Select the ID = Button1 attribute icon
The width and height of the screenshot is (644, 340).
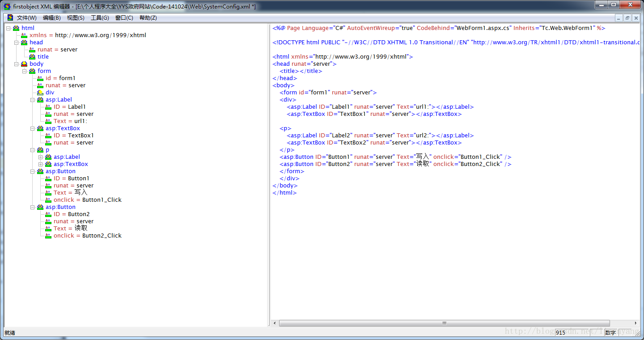click(48, 178)
